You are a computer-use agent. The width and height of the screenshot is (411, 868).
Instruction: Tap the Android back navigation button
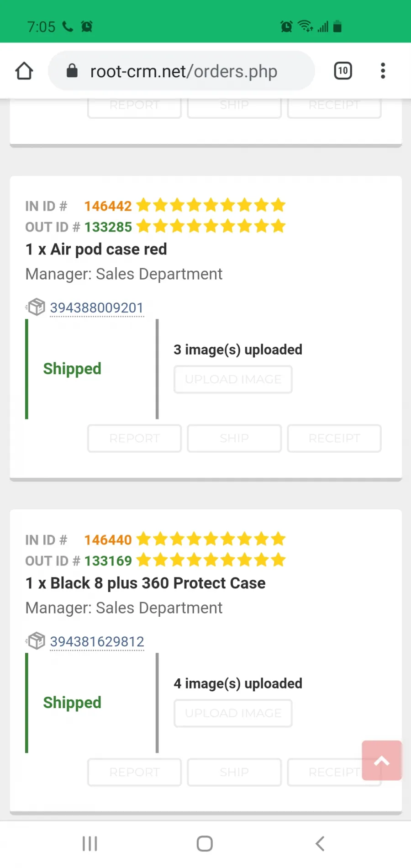320,844
